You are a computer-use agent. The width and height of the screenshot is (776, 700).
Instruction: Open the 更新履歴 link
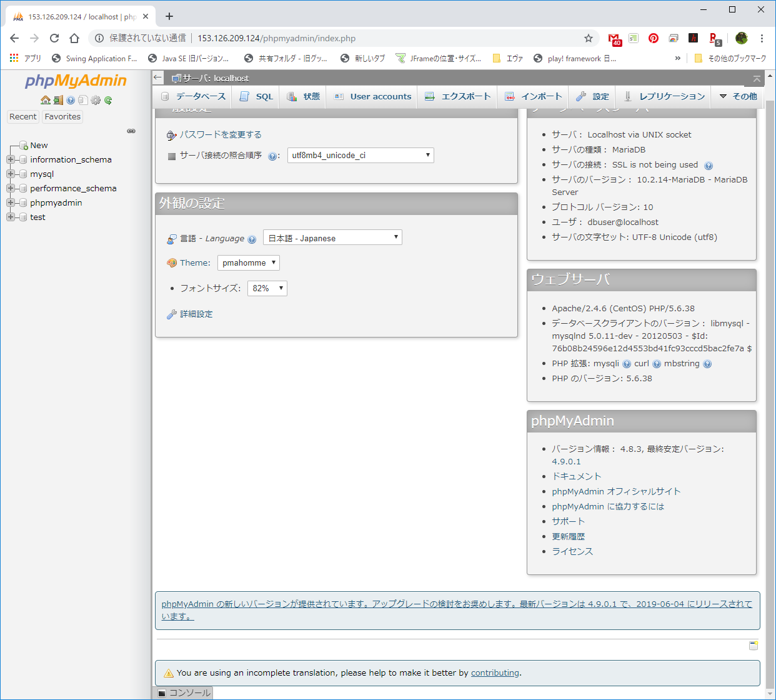tap(569, 536)
